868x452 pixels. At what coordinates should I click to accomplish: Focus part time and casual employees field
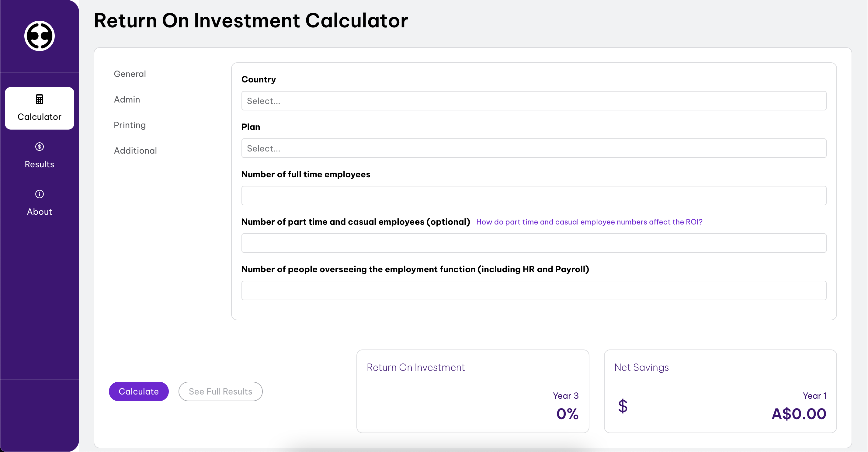pyautogui.click(x=534, y=243)
